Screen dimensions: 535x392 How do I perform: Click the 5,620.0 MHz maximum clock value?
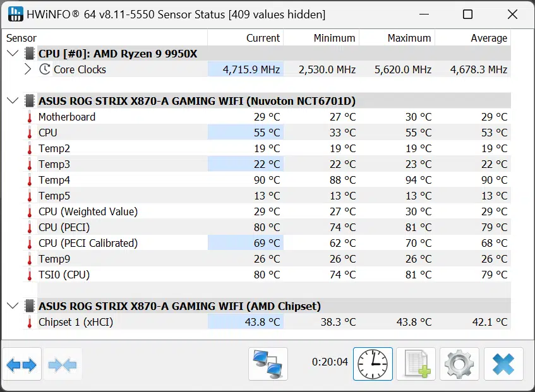(403, 69)
